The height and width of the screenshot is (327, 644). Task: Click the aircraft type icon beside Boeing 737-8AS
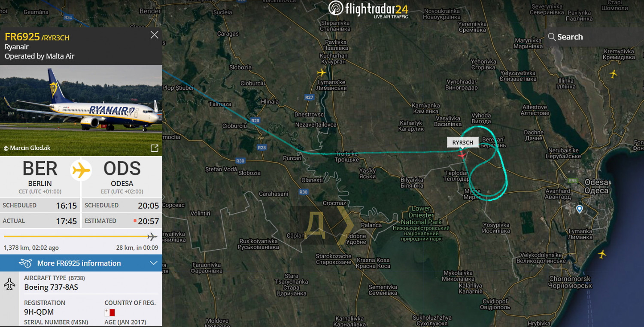pyautogui.click(x=9, y=284)
